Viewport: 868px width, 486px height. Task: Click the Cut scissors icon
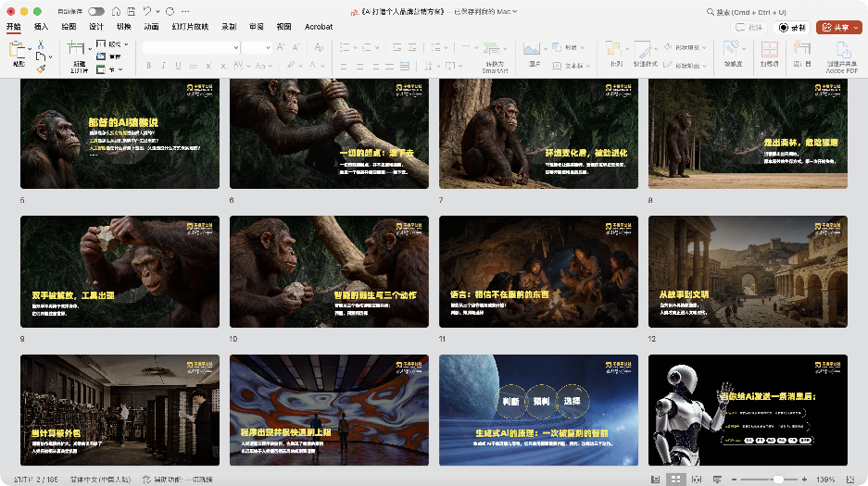41,44
